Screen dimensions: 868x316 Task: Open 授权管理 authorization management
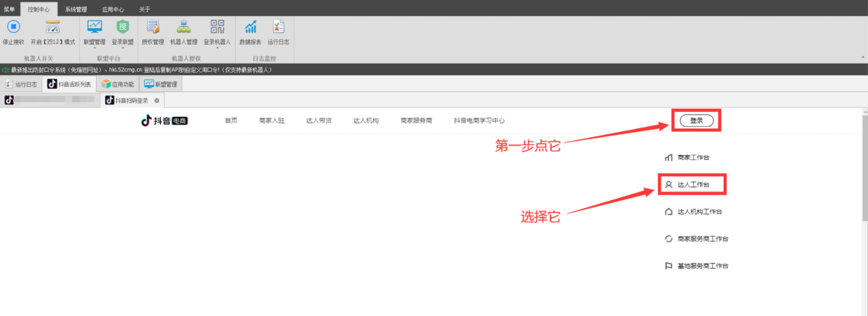click(153, 33)
